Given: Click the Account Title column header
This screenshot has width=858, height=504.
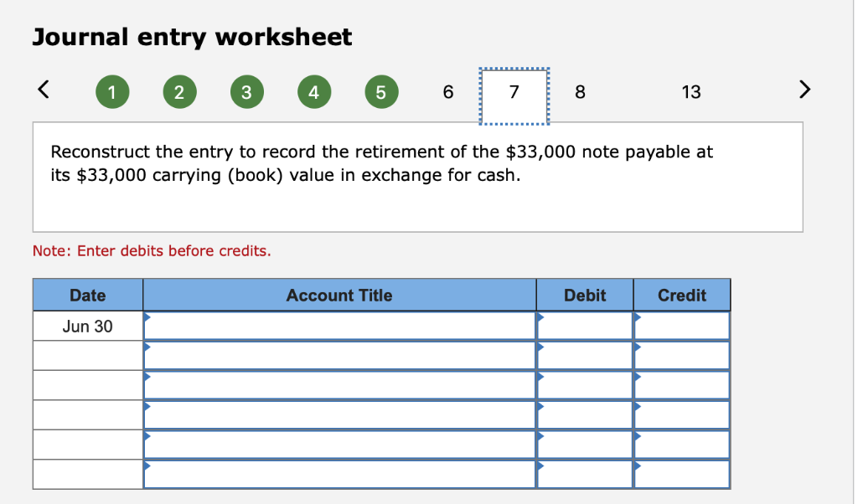Looking at the screenshot, I should point(339,295).
